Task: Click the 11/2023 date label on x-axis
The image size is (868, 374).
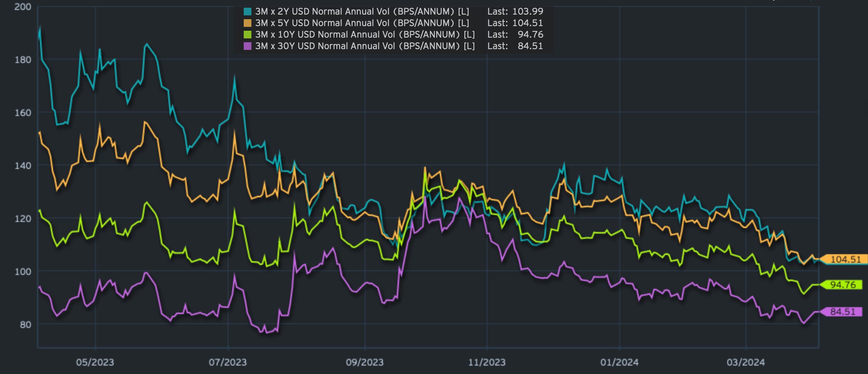Action: pyautogui.click(x=487, y=362)
